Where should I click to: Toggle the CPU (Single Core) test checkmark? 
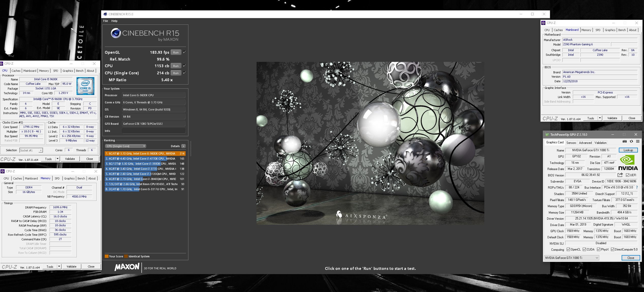coord(185,73)
